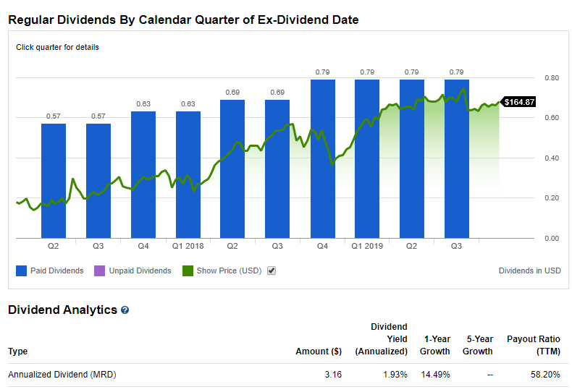This screenshot has width=572, height=392.
Task: Click the Payout Ratio (TTM) column header
Action: pyautogui.click(x=534, y=345)
